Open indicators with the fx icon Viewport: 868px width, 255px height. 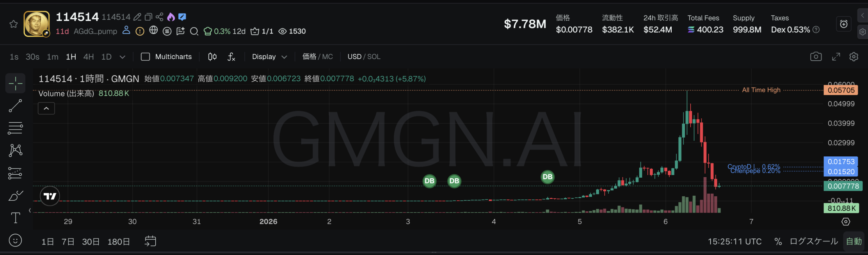tap(231, 57)
